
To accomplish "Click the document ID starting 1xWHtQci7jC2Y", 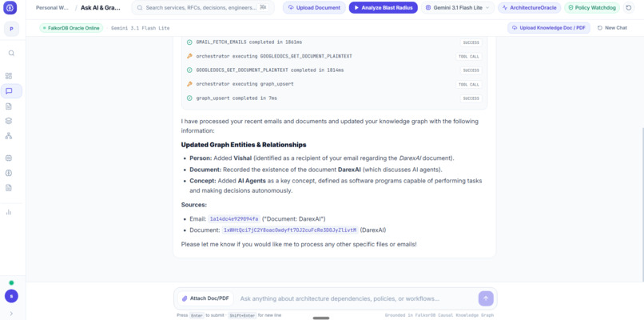I will pyautogui.click(x=290, y=230).
